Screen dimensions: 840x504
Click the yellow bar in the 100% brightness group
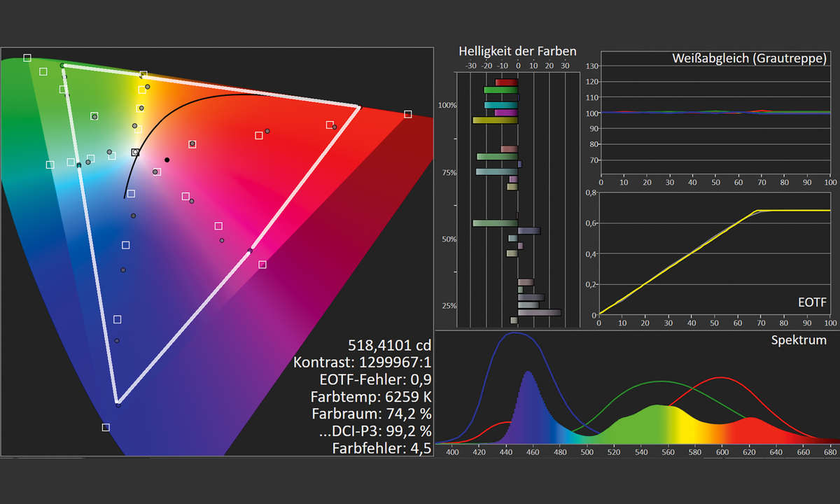coord(495,120)
